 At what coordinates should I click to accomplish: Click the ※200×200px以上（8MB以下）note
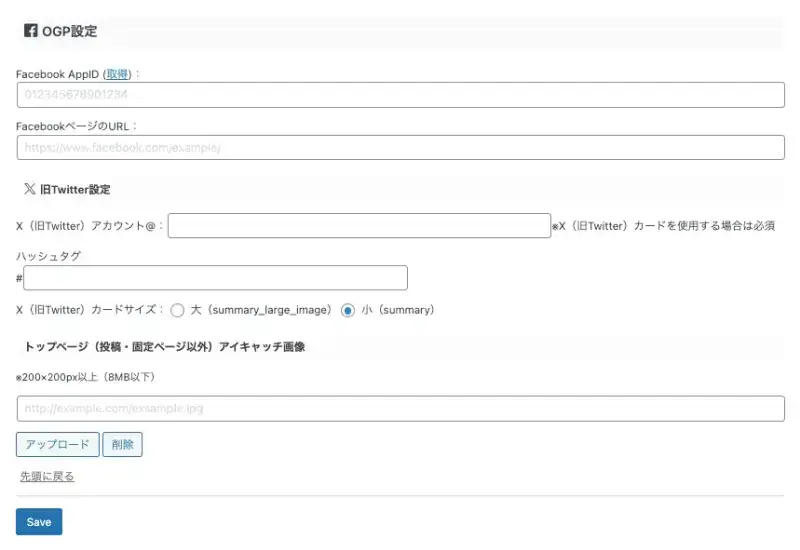pos(85,377)
